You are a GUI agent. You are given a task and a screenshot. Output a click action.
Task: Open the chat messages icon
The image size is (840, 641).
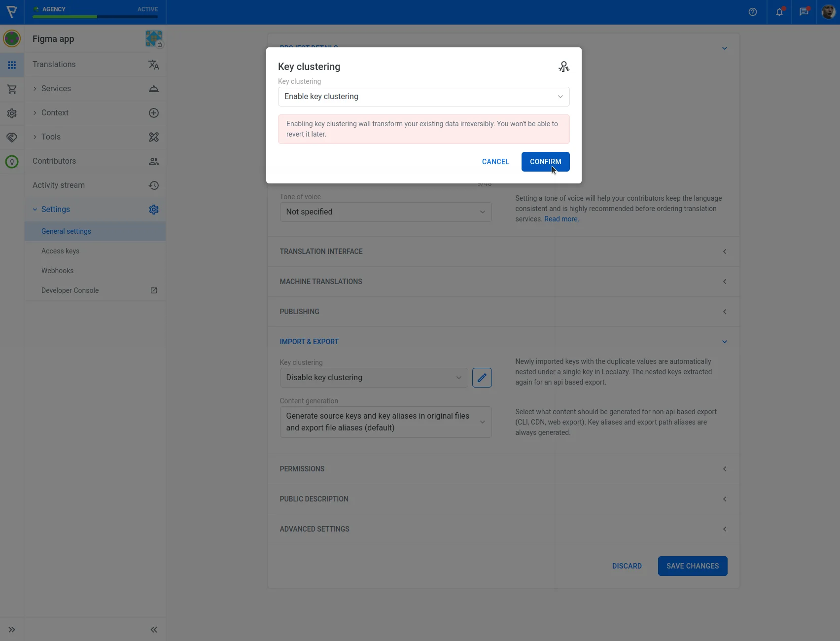click(804, 12)
